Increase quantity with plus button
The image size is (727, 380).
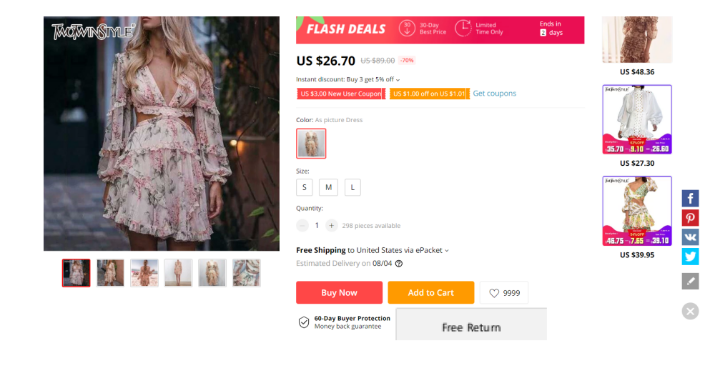click(x=331, y=226)
